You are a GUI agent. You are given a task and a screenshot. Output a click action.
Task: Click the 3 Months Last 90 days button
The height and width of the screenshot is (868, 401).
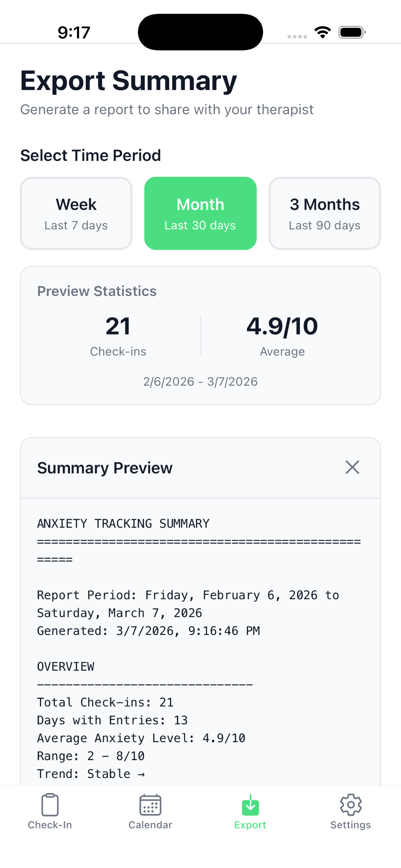click(x=324, y=213)
